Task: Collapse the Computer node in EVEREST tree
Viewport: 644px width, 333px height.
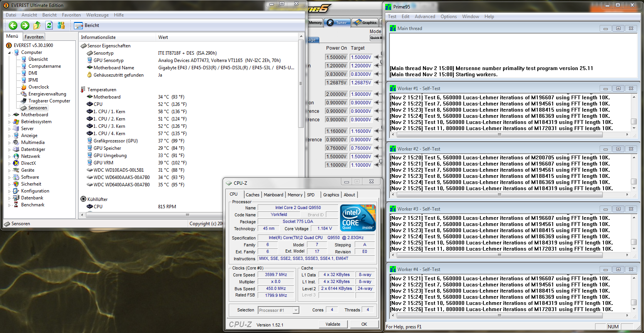Action: (x=10, y=53)
